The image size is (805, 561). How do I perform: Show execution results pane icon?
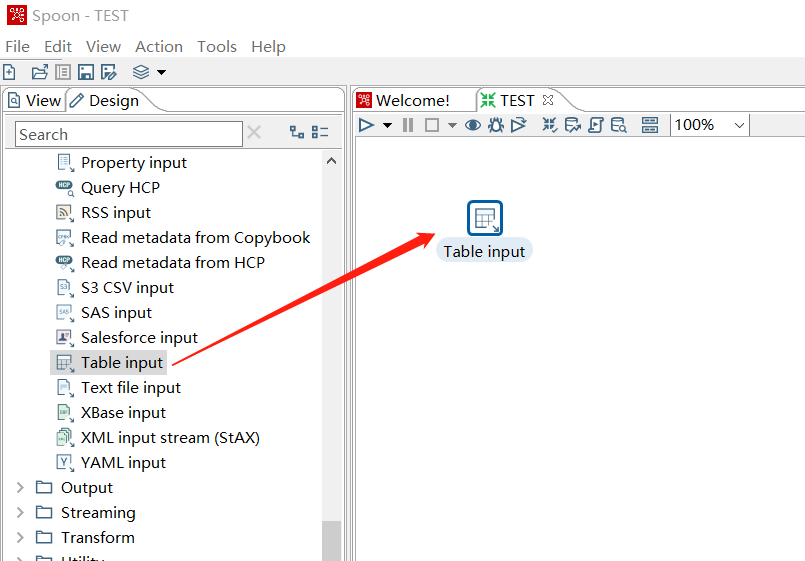[650, 125]
